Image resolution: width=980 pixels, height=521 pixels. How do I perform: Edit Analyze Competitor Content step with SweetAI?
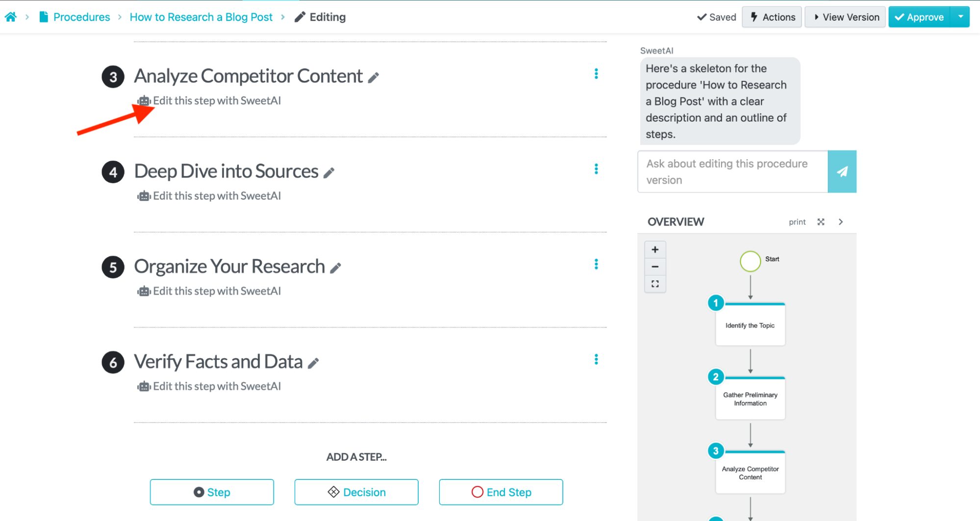click(209, 100)
